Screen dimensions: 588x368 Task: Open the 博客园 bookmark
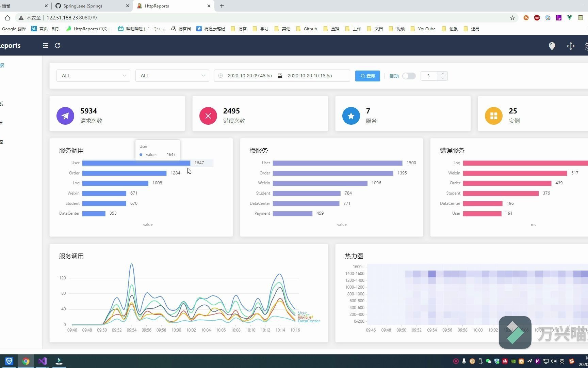point(181,29)
